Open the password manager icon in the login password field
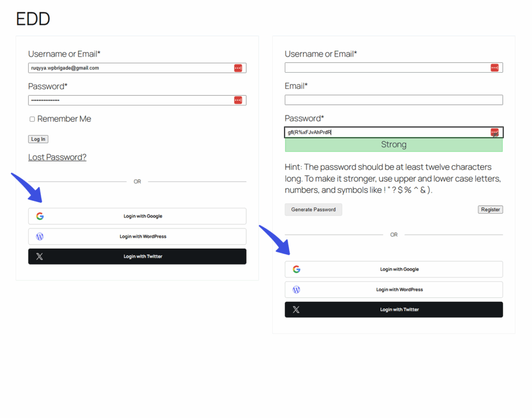This screenshot has height=418, width=532. tap(238, 100)
